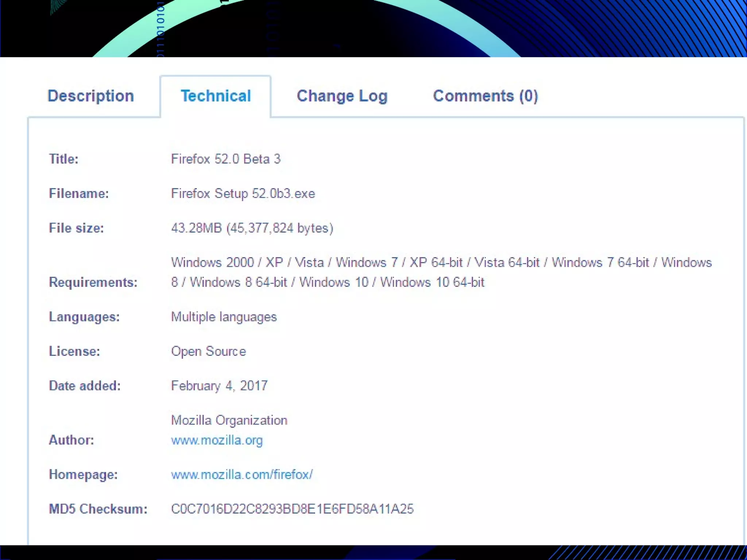
Task: Click the Firefox 52.0 Beta 3 title text
Action: [226, 159]
